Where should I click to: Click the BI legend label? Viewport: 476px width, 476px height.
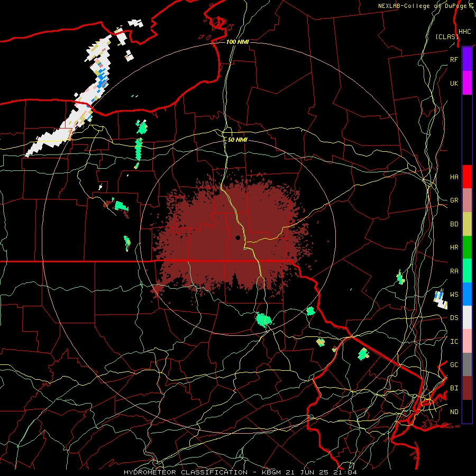tap(454, 388)
